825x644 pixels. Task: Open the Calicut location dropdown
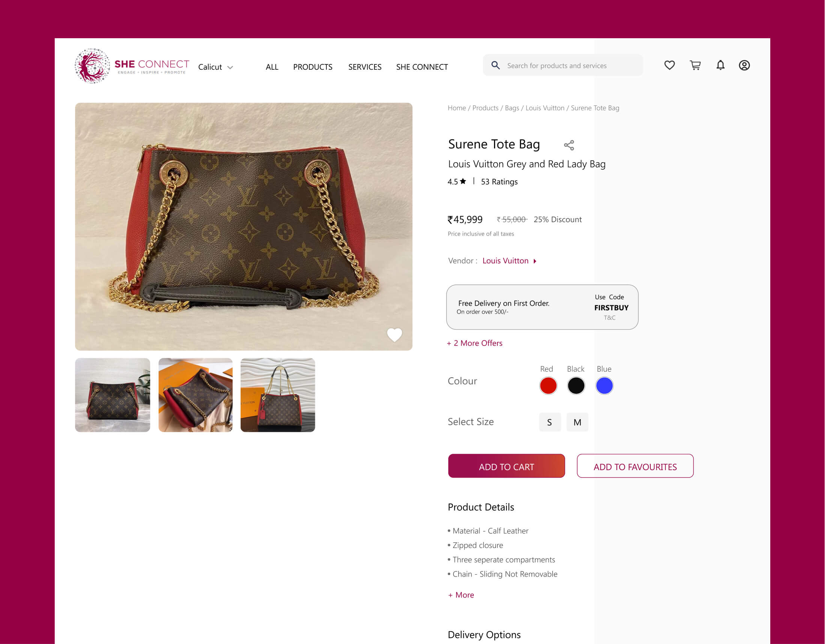[216, 67]
